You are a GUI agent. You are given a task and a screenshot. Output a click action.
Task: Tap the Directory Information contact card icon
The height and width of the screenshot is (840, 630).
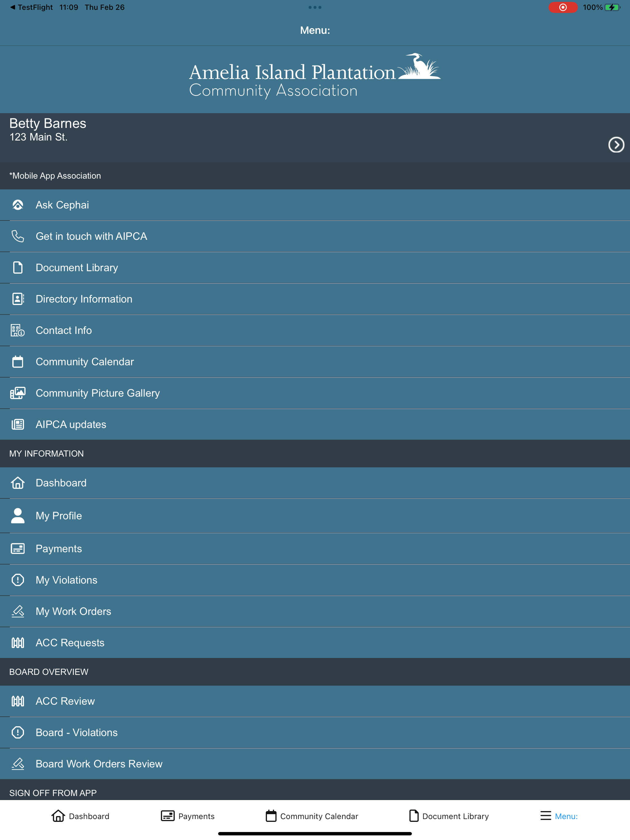click(18, 299)
